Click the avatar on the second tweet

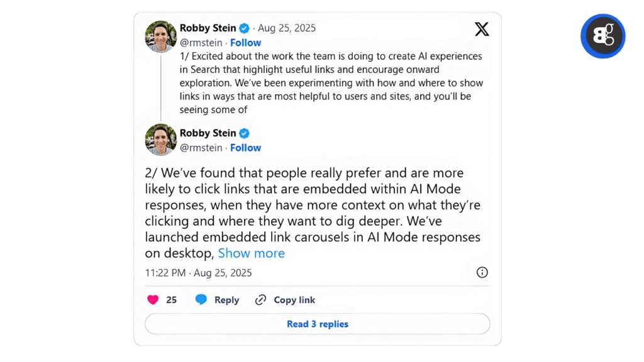[160, 139]
